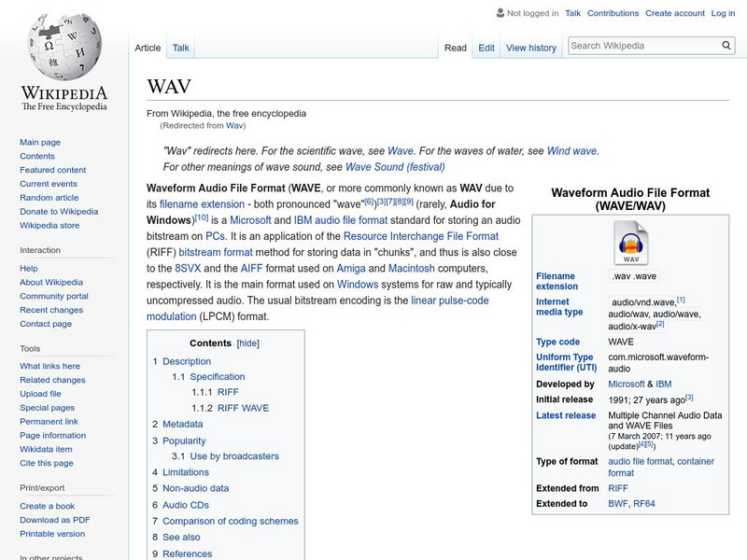
Task: Open Current events in sidebar
Action: tap(49, 183)
